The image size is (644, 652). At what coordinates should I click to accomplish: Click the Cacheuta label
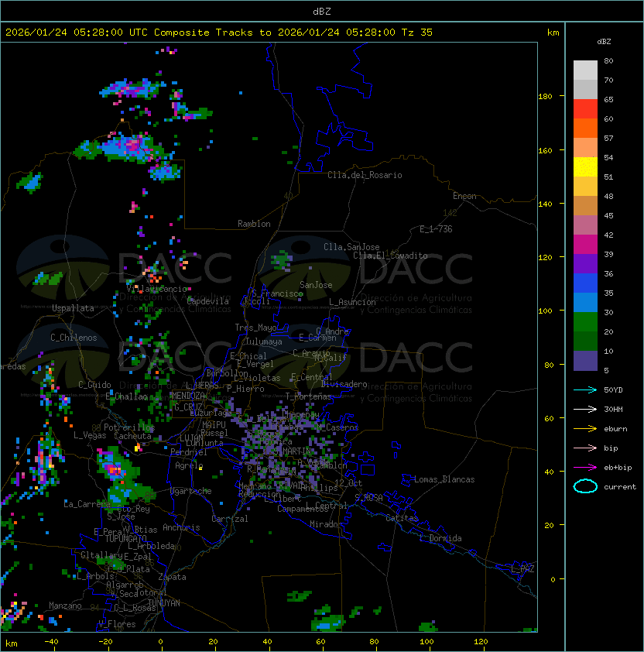[x=132, y=436]
